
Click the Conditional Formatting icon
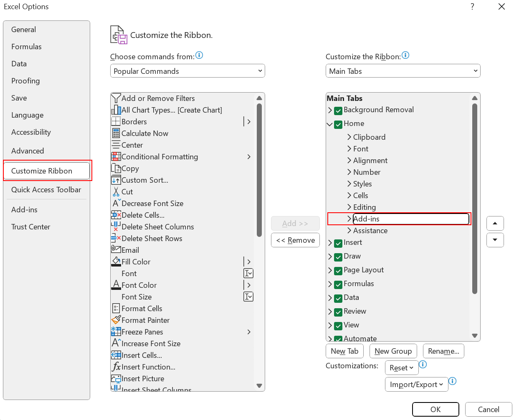tap(116, 157)
